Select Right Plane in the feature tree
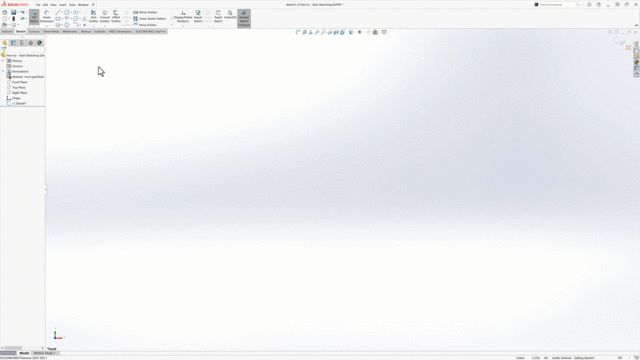Screen dimensions: 640x360 (x=17, y=93)
